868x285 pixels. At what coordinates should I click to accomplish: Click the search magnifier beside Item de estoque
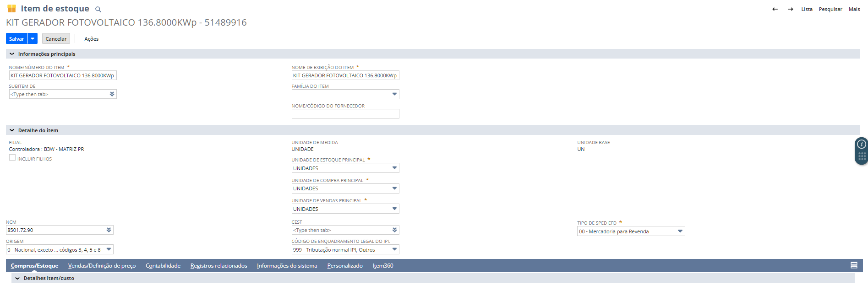98,9
